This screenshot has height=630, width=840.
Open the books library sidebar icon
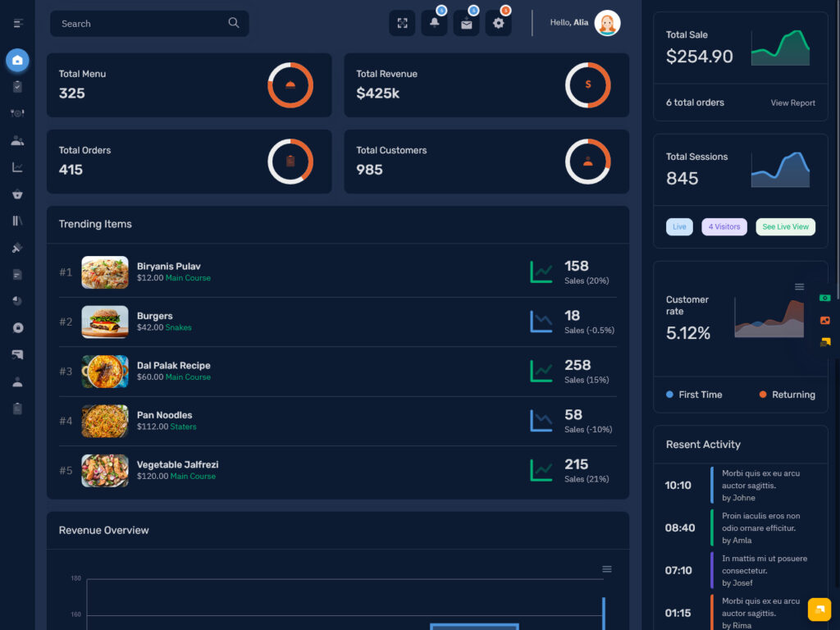(18, 221)
